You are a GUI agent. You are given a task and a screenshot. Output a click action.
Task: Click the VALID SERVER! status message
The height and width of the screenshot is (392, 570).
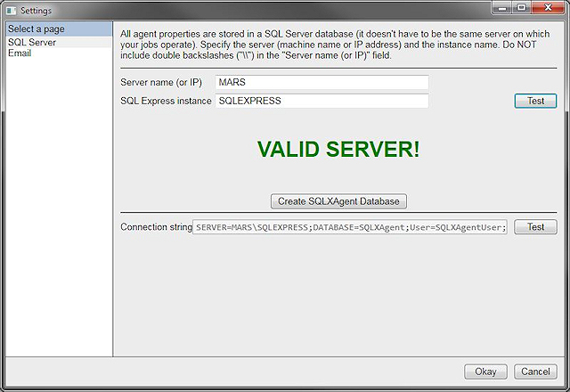(338, 149)
